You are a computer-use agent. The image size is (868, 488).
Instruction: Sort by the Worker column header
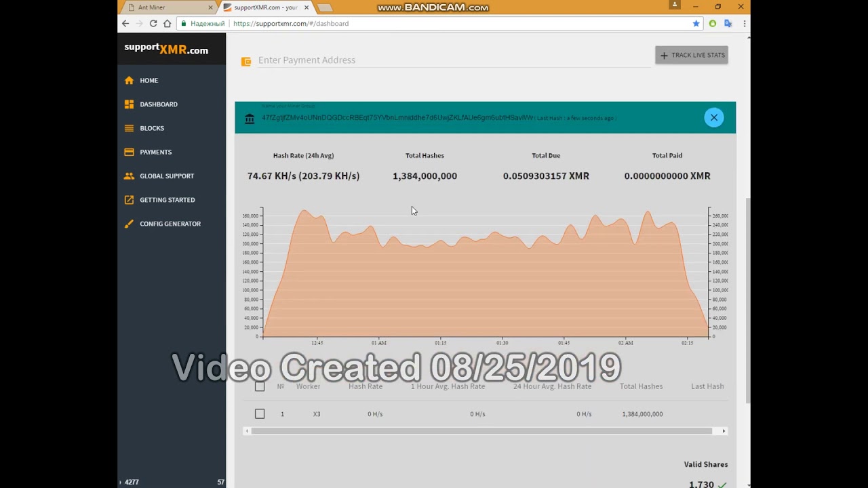point(308,386)
